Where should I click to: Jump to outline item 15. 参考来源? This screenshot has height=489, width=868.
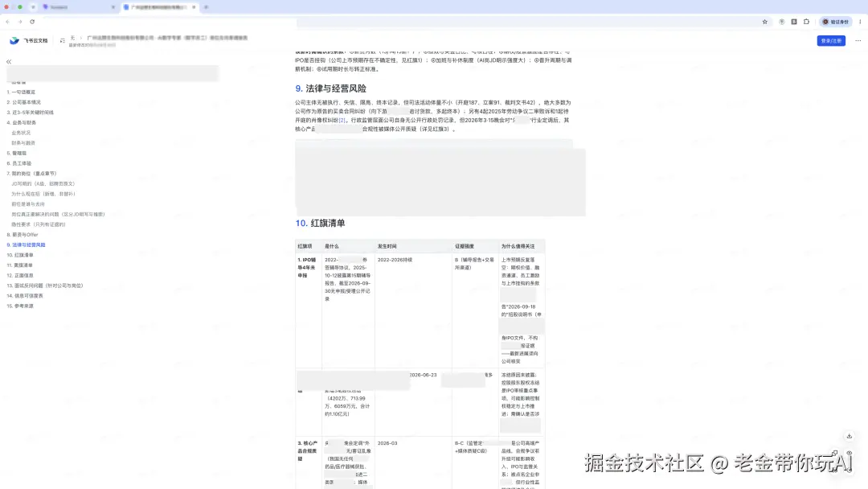(x=20, y=306)
